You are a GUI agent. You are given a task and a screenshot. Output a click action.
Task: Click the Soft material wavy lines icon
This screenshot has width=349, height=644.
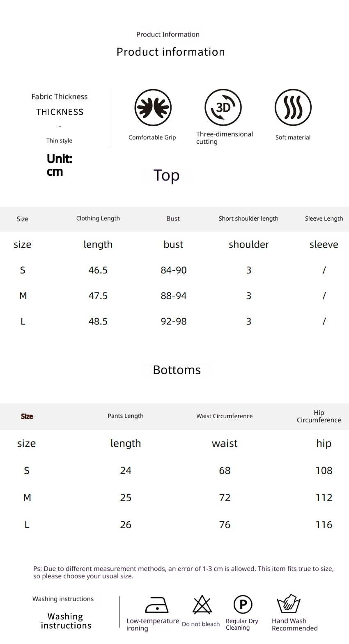point(293,108)
